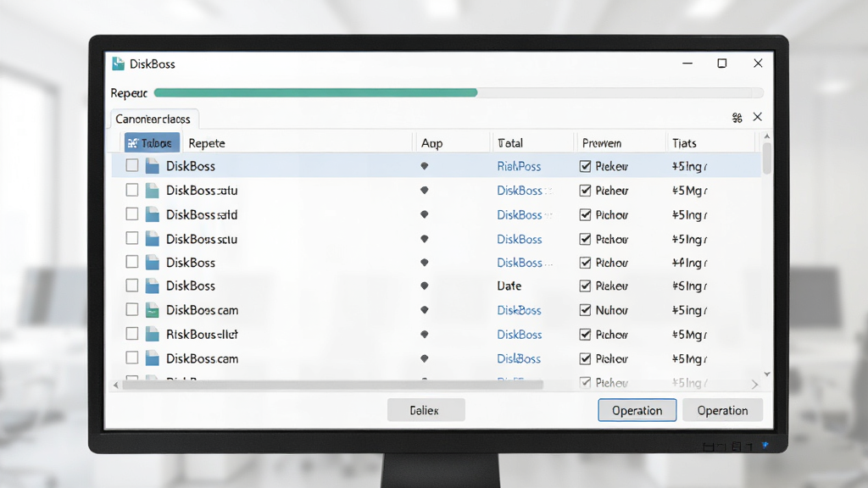
Task: Click the horizontal scrollbar thumb
Action: [x=332, y=385]
